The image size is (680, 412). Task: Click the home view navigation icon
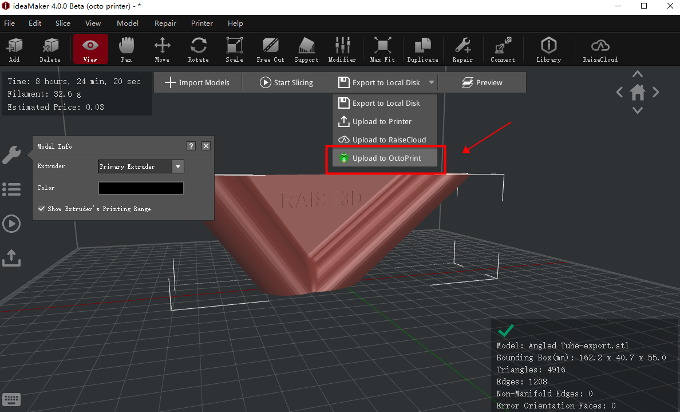(x=638, y=93)
